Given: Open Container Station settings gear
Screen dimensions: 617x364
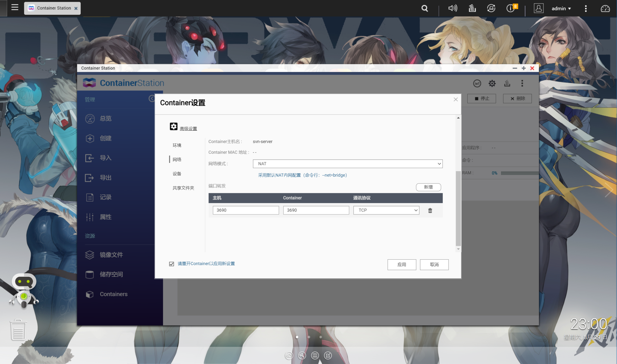Looking at the screenshot, I should click(x=492, y=83).
